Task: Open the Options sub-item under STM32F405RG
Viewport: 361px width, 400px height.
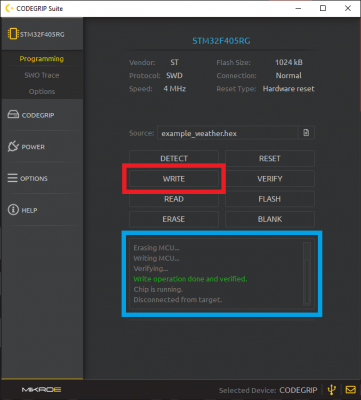Action: 42,91
